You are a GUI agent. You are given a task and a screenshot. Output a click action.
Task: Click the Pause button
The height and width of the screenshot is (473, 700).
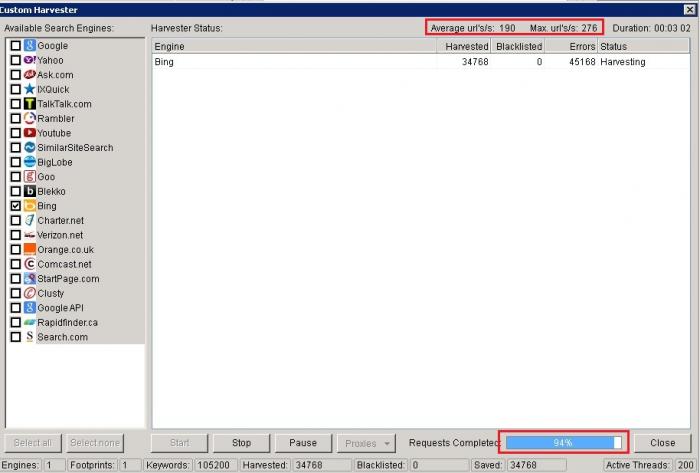coord(303,443)
